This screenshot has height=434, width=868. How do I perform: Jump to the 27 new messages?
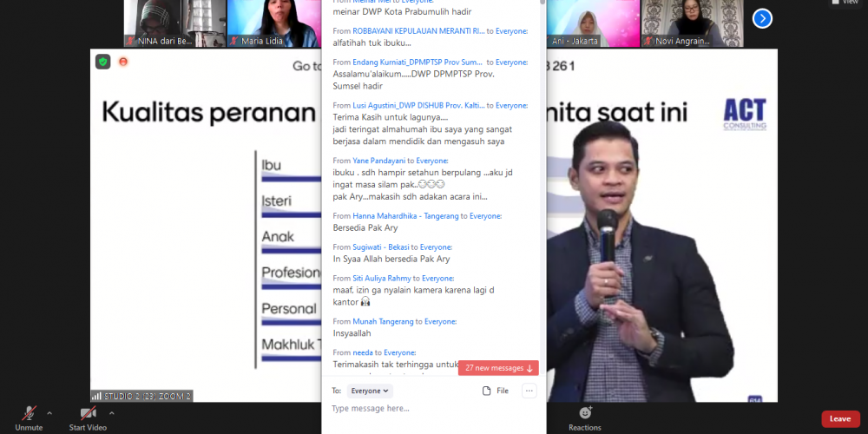click(x=498, y=368)
